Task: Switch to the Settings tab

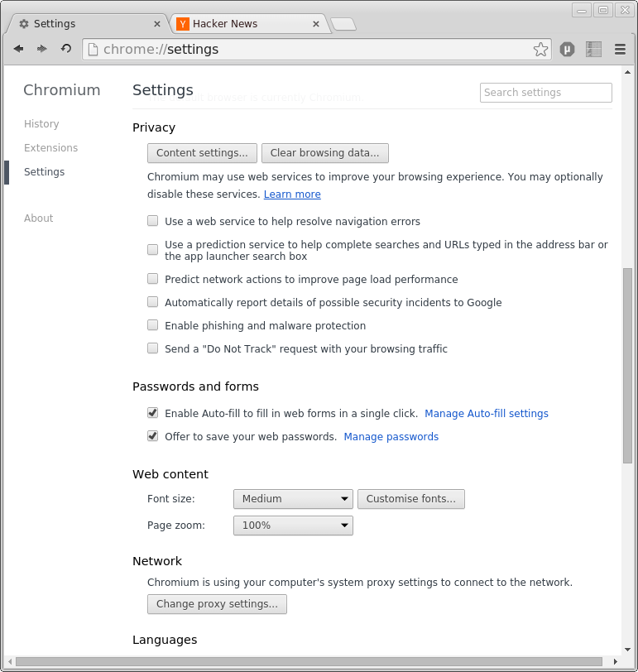Action: pyautogui.click(x=89, y=23)
